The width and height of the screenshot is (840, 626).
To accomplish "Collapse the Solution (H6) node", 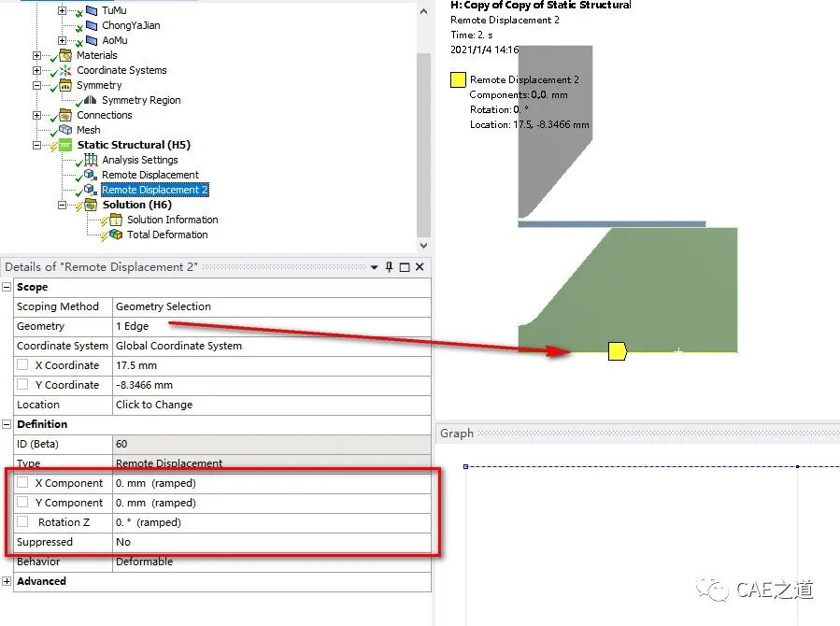I will coord(63,205).
